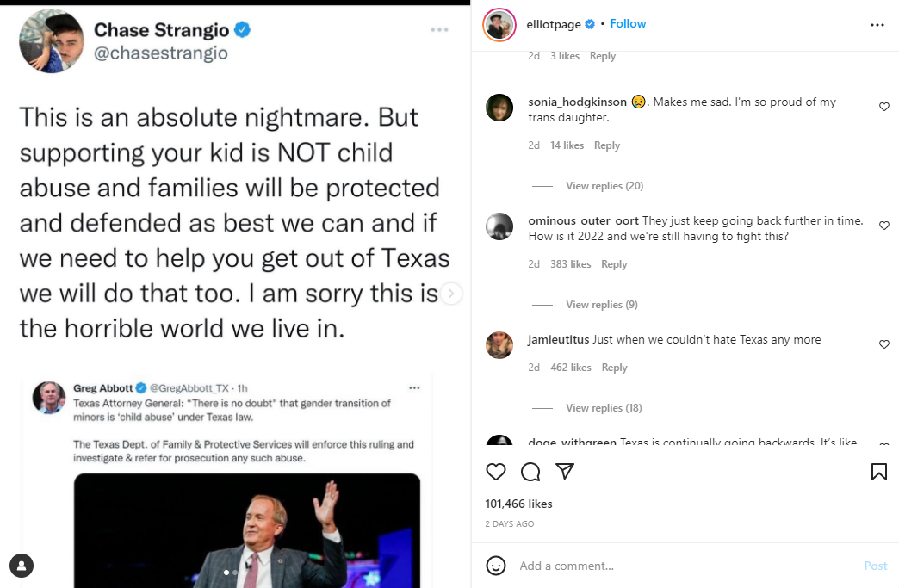View elliotpage's profile picture story
This screenshot has height=588, width=899.
499,25
